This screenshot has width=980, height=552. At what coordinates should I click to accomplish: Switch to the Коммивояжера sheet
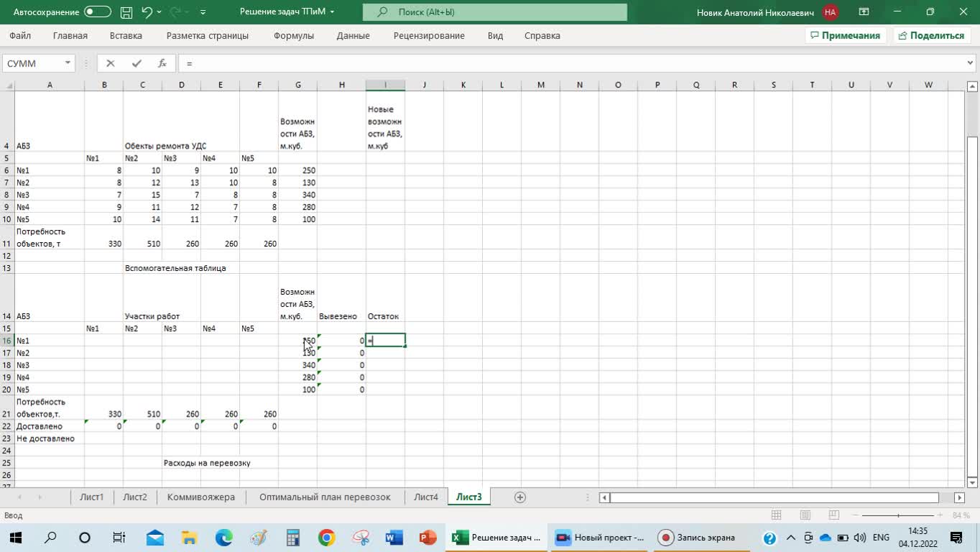click(201, 497)
